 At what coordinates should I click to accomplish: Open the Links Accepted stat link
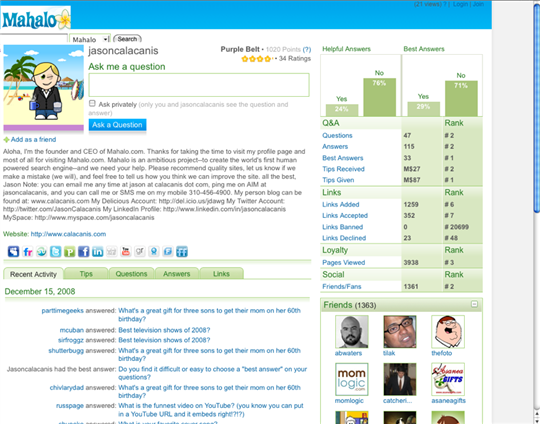pyautogui.click(x=345, y=215)
